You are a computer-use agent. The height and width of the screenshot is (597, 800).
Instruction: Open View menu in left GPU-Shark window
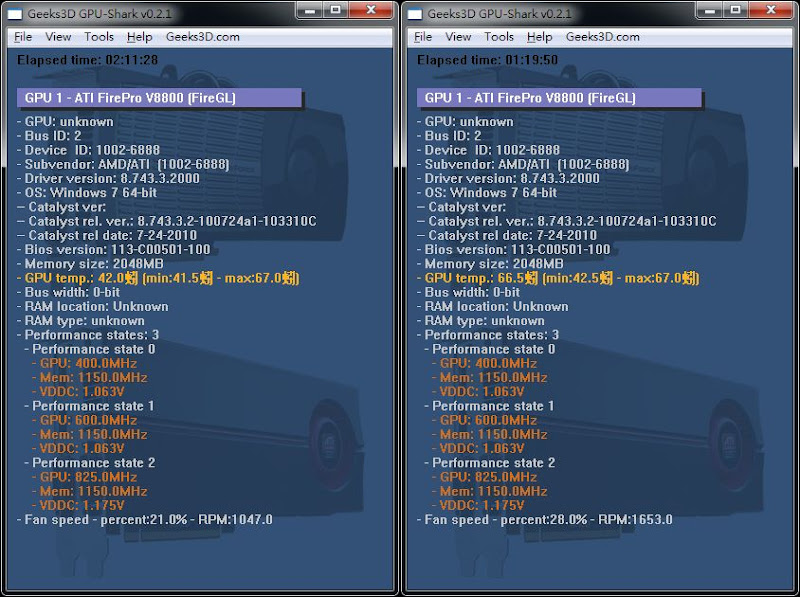(x=58, y=37)
